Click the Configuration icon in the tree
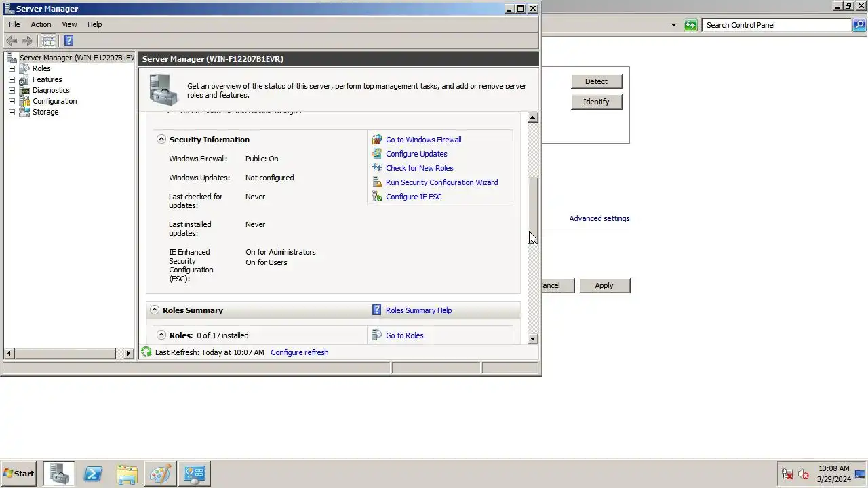Screen dimensions: 868x488 coord(24,101)
